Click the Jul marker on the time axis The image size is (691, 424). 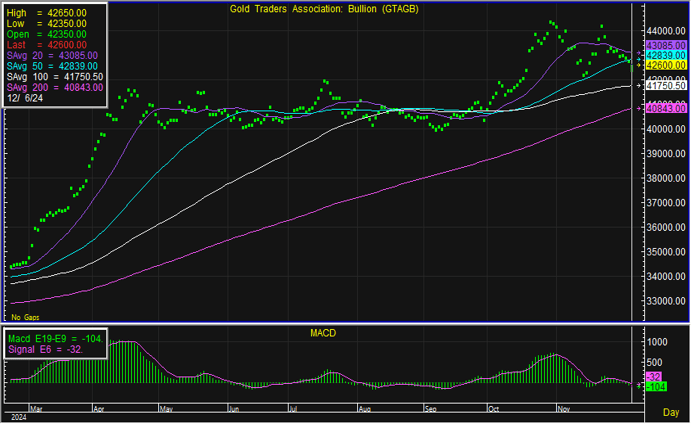294,409
